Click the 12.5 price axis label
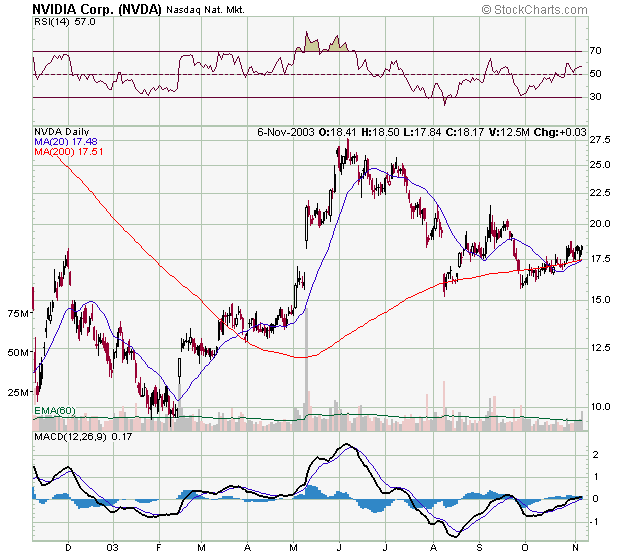The height and width of the screenshot is (558, 620). point(600,348)
